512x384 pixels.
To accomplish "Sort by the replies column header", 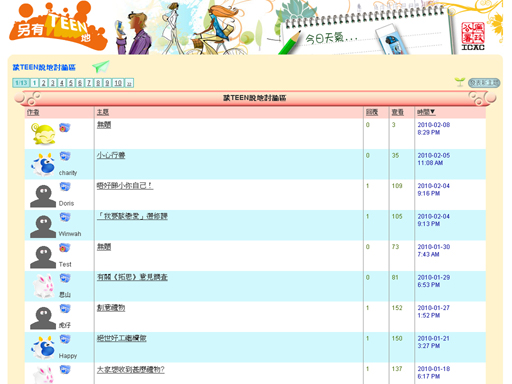I will coord(372,112).
